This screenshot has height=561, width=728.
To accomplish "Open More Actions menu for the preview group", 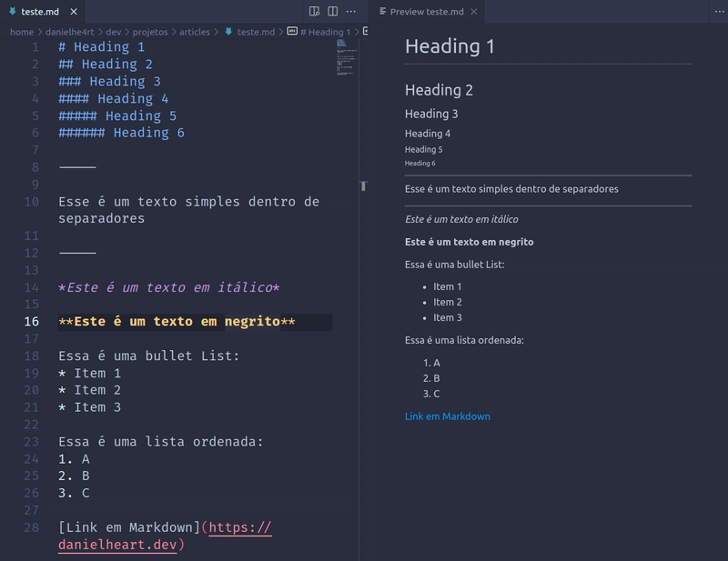I will tap(719, 11).
